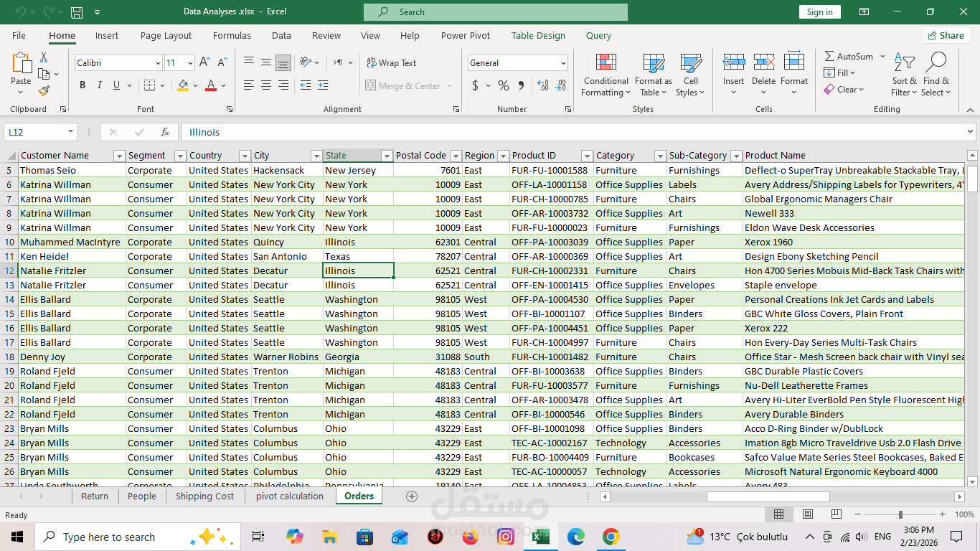
Task: Open the Power Pivot ribbon tab
Action: [x=466, y=35]
